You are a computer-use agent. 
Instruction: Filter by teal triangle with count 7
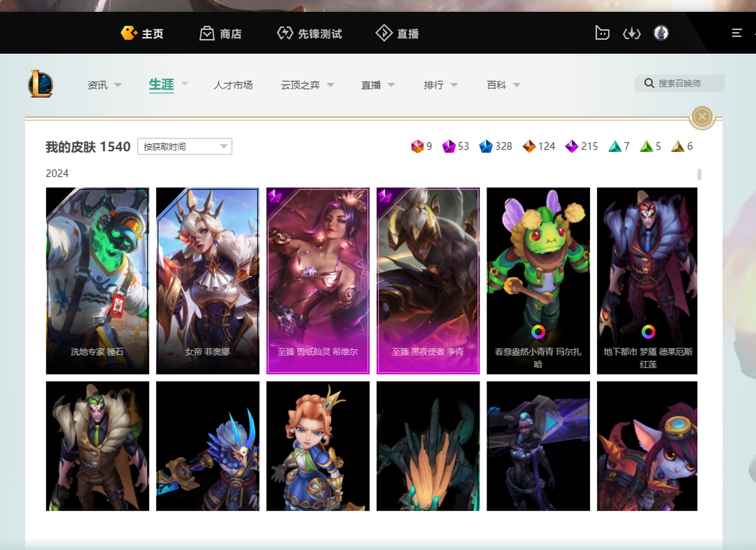pyautogui.click(x=615, y=146)
